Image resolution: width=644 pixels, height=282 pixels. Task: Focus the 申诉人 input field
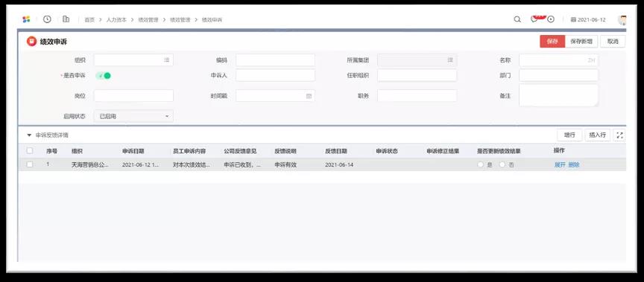(275, 75)
